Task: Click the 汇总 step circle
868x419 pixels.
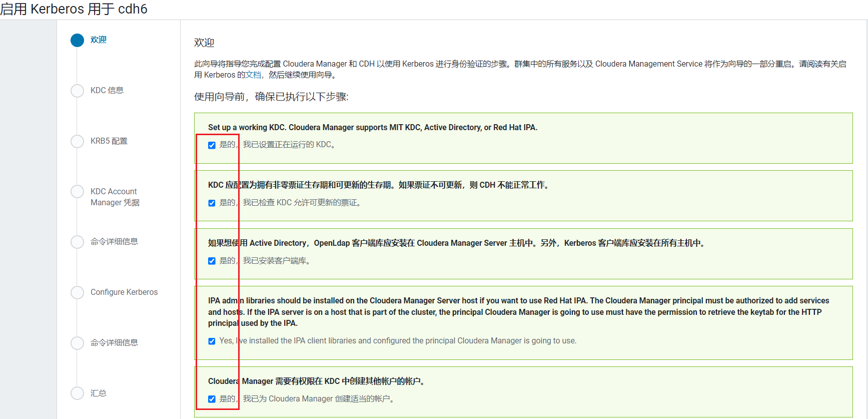Action: pos(77,393)
